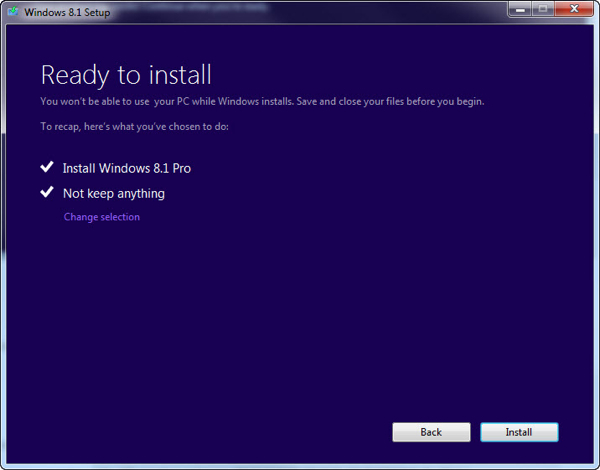Screen dimensions: 600x470
Task: Select the text 'Install Windows 8.1 Pro'
Action: (x=127, y=168)
